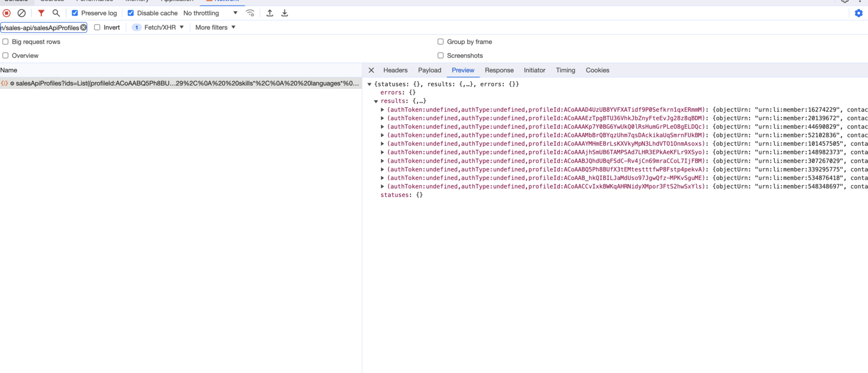Viewport: 868px width, 373px height.
Task: Expand result with member:339295775
Action: [382, 169]
